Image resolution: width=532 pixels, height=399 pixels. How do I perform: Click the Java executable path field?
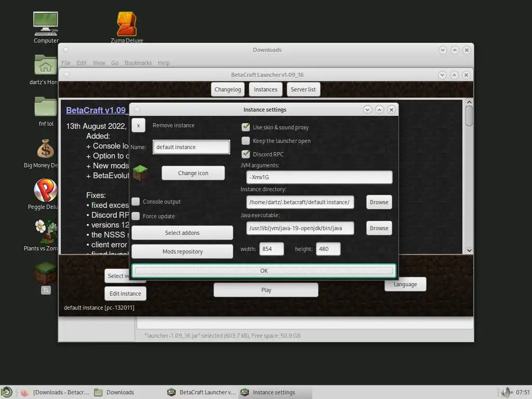coord(300,228)
